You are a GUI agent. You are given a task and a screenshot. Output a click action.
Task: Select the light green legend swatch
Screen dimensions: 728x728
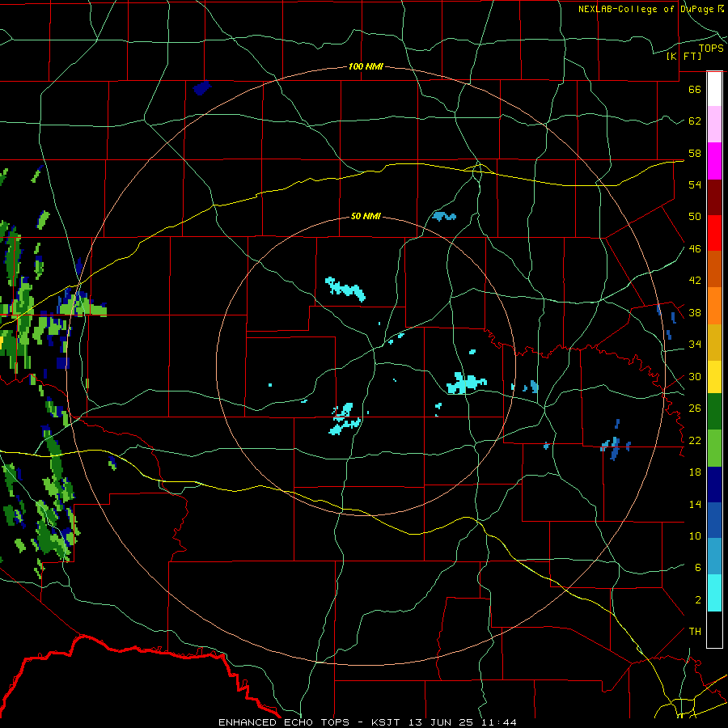coord(714,448)
